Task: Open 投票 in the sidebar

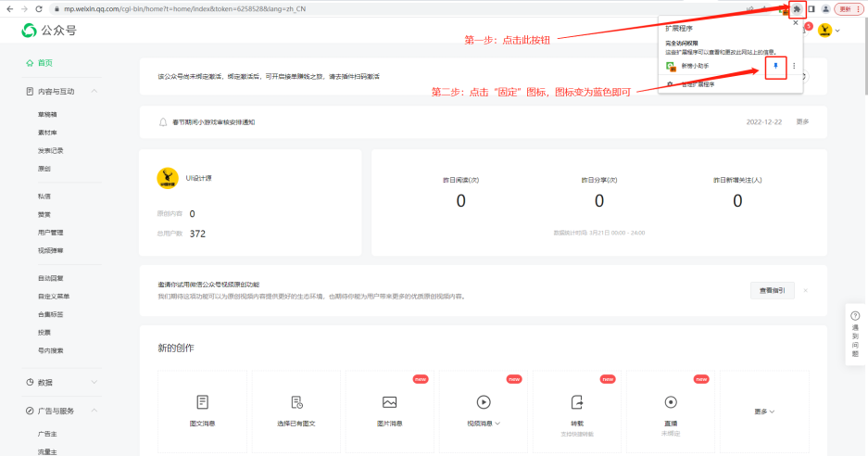Action: 44,333
